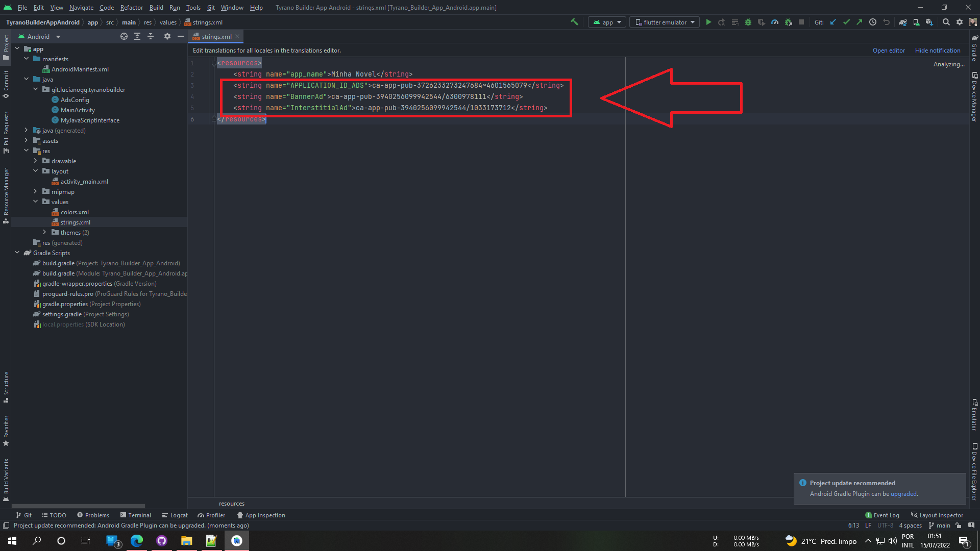
Task: Click the Open editor link
Action: [888, 51]
